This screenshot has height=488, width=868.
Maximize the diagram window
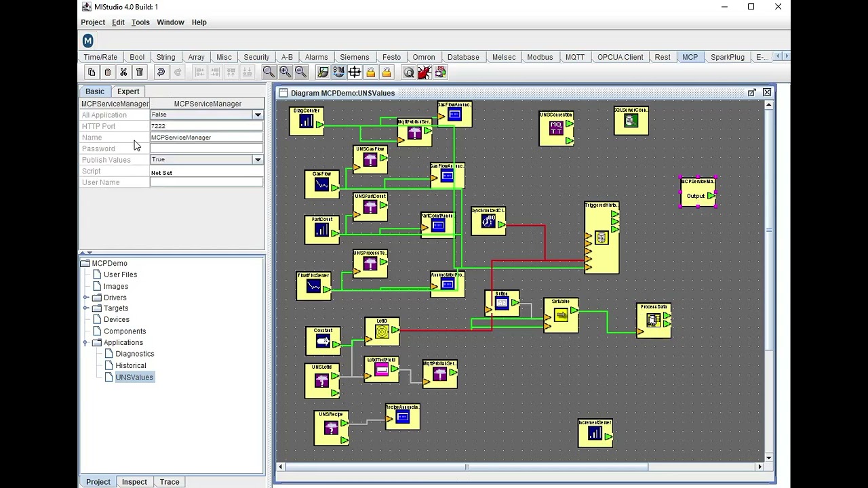pos(752,92)
